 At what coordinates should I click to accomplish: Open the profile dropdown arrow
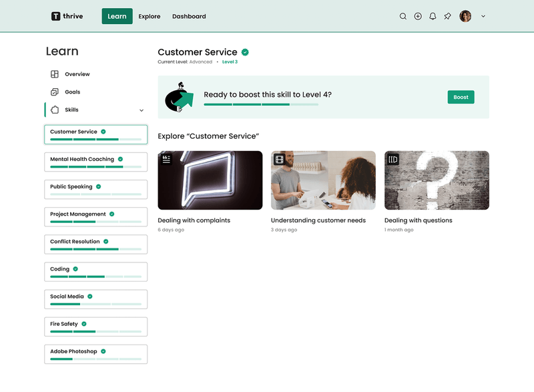483,17
